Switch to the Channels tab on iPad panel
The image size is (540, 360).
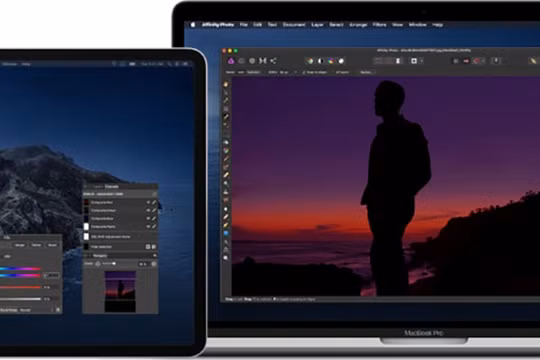click(x=111, y=186)
